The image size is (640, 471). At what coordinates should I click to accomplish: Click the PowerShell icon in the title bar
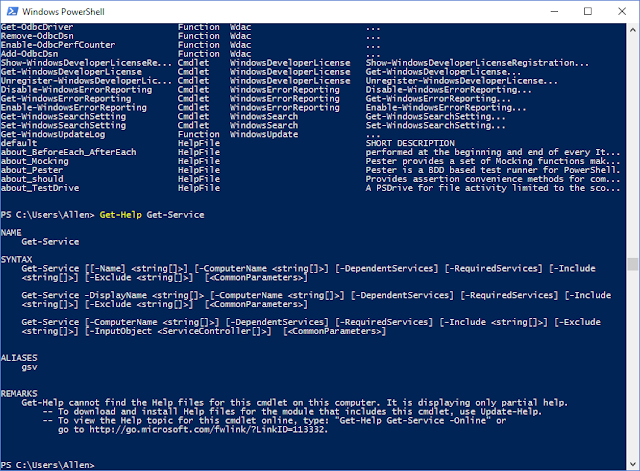click(x=12, y=11)
